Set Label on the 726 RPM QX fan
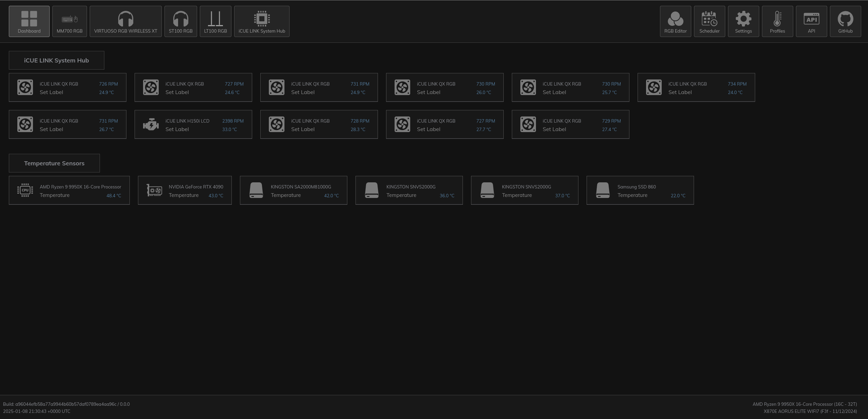The height and width of the screenshot is (419, 868). (52, 92)
